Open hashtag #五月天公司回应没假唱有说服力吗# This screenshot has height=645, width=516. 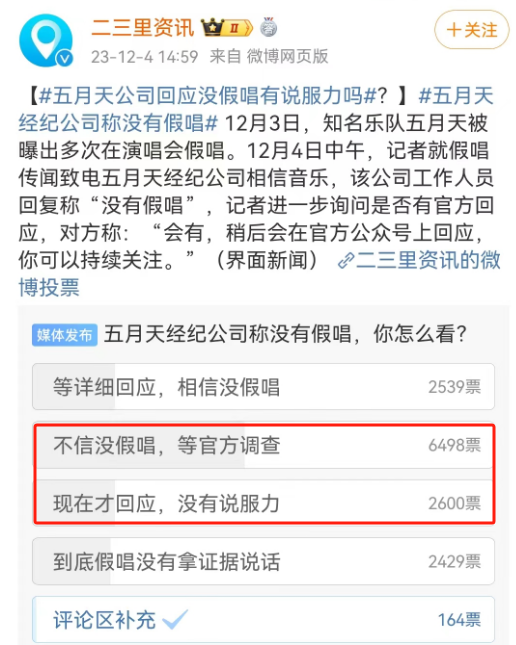coord(208,96)
